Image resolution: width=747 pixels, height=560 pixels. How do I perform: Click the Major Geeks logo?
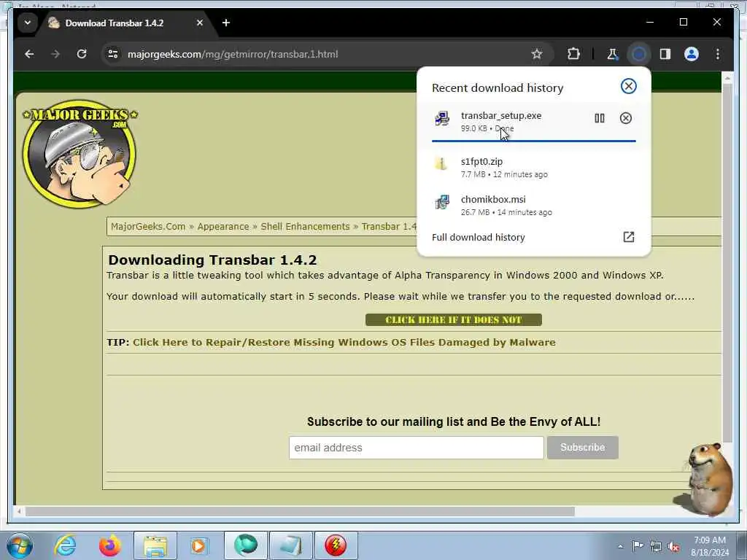[x=80, y=153]
